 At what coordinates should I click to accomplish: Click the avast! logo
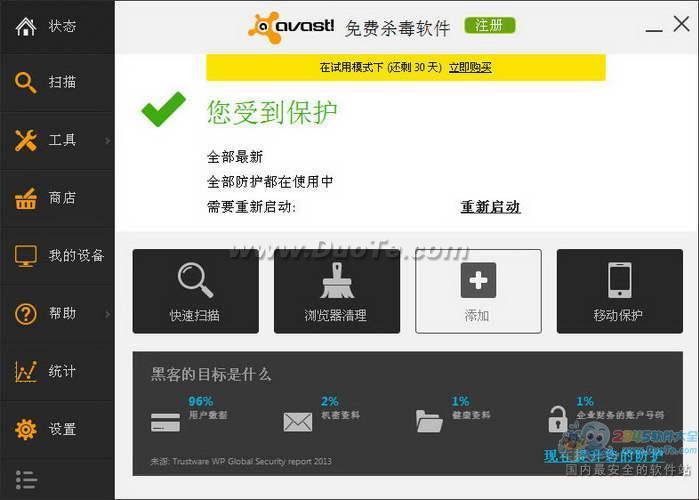[291, 28]
